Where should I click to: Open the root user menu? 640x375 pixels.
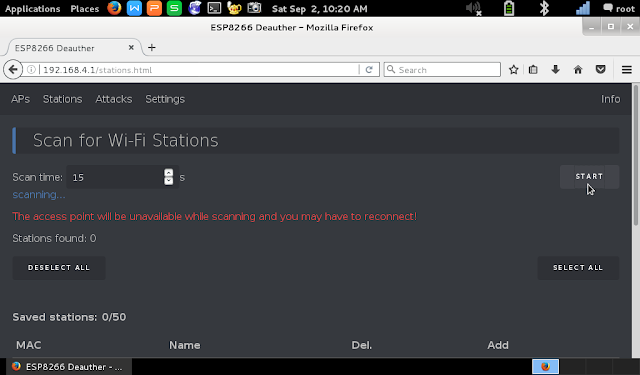pyautogui.click(x=619, y=8)
